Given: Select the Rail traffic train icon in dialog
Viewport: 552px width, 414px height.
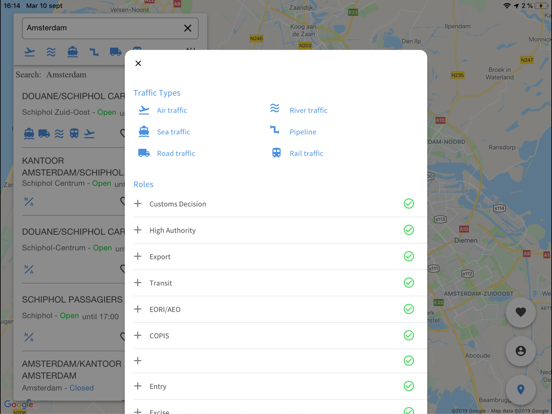Looking at the screenshot, I should (276, 153).
